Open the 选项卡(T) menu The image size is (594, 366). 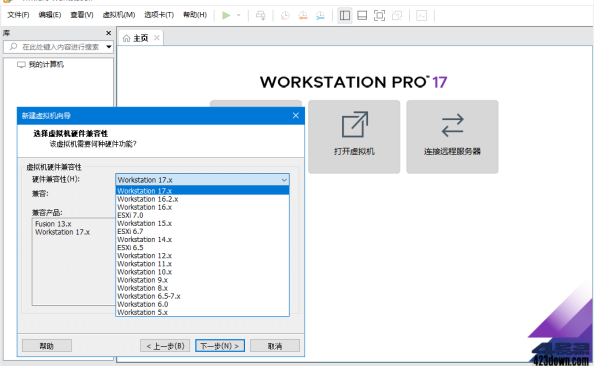click(159, 15)
